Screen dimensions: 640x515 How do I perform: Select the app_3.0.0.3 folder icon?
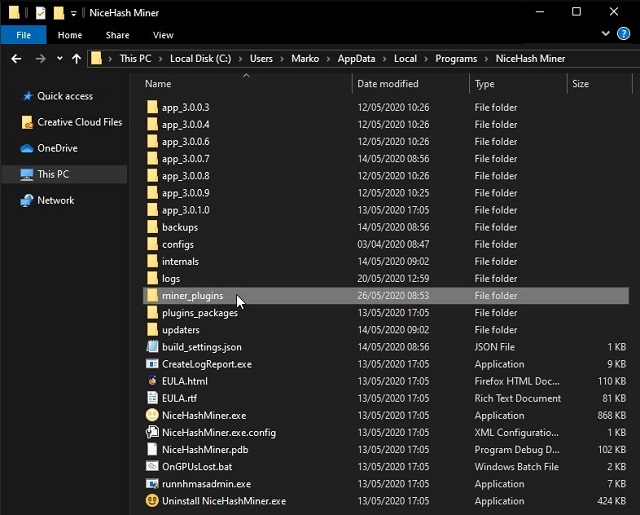pyautogui.click(x=152, y=107)
